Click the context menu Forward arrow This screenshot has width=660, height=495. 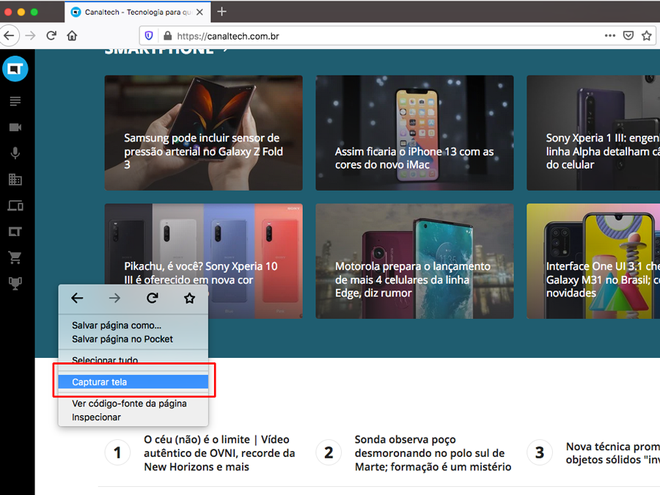click(114, 298)
